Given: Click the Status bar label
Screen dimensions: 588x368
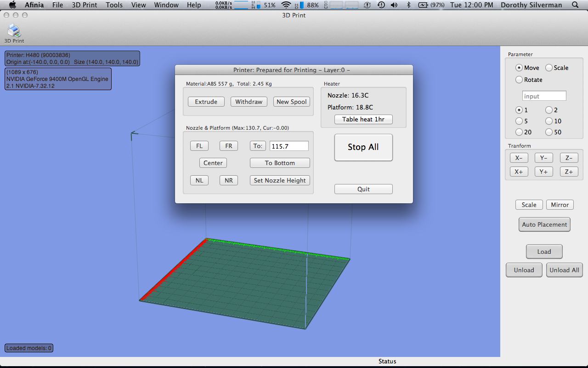Looking at the screenshot, I should (x=387, y=362).
